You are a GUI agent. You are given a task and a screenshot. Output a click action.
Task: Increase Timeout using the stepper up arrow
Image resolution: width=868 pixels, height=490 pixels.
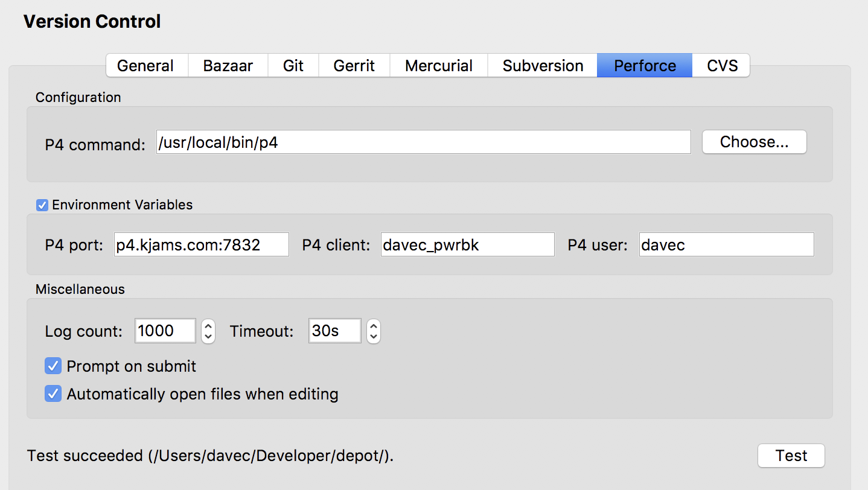point(374,325)
